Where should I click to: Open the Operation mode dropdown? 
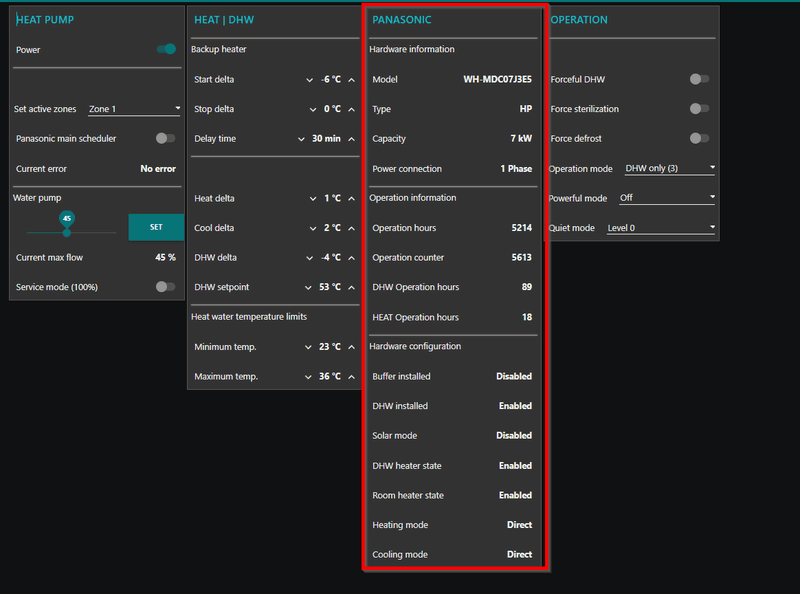point(670,168)
